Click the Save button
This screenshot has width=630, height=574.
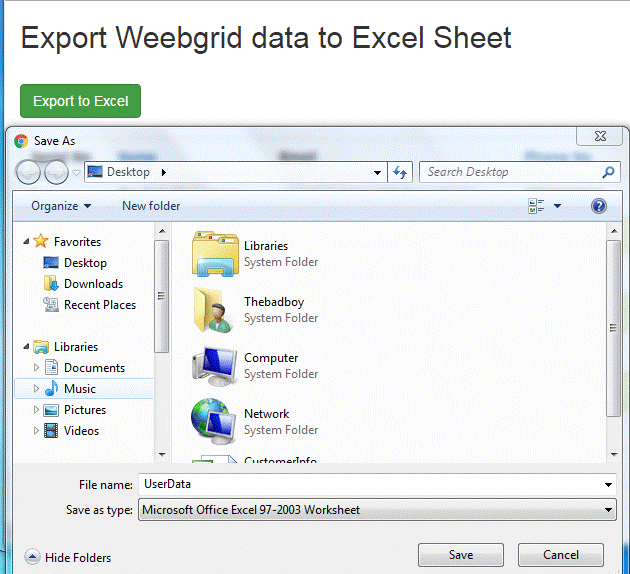point(460,555)
